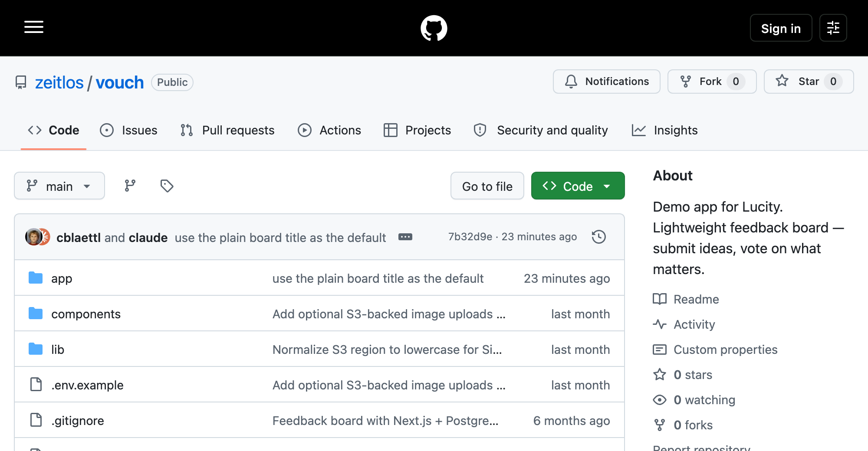Open Feedback board with Next.js commit
This screenshot has height=451, width=868.
(x=385, y=421)
